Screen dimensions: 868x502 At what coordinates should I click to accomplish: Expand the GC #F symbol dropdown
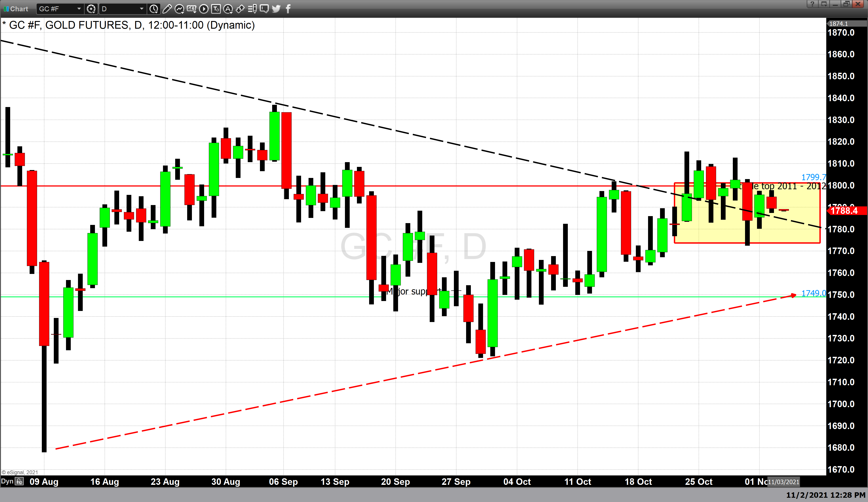tap(78, 9)
